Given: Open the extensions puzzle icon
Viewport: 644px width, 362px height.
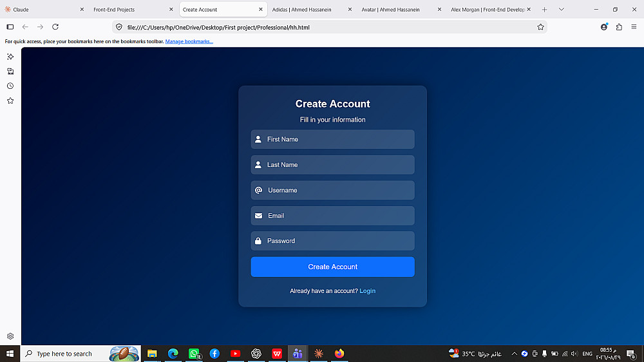Looking at the screenshot, I should (x=619, y=27).
